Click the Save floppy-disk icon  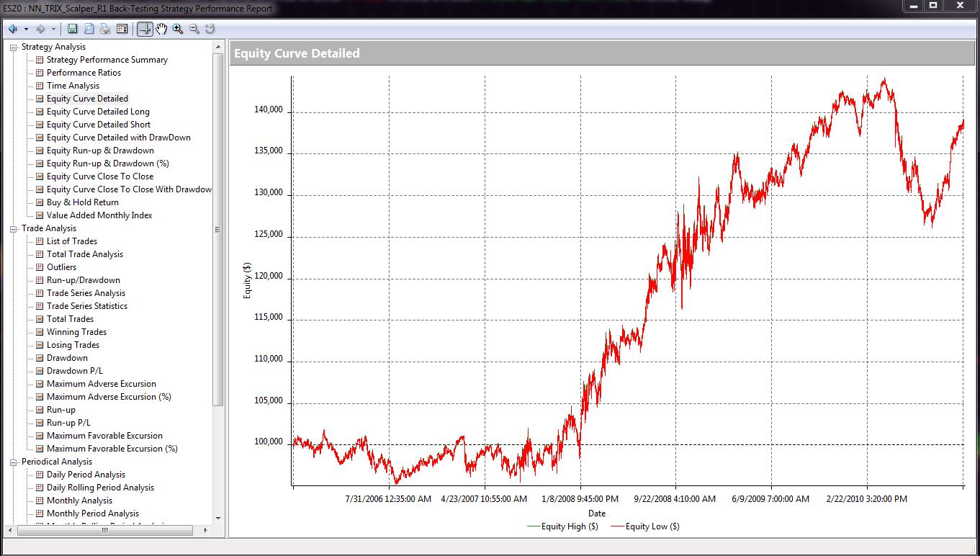(72, 29)
